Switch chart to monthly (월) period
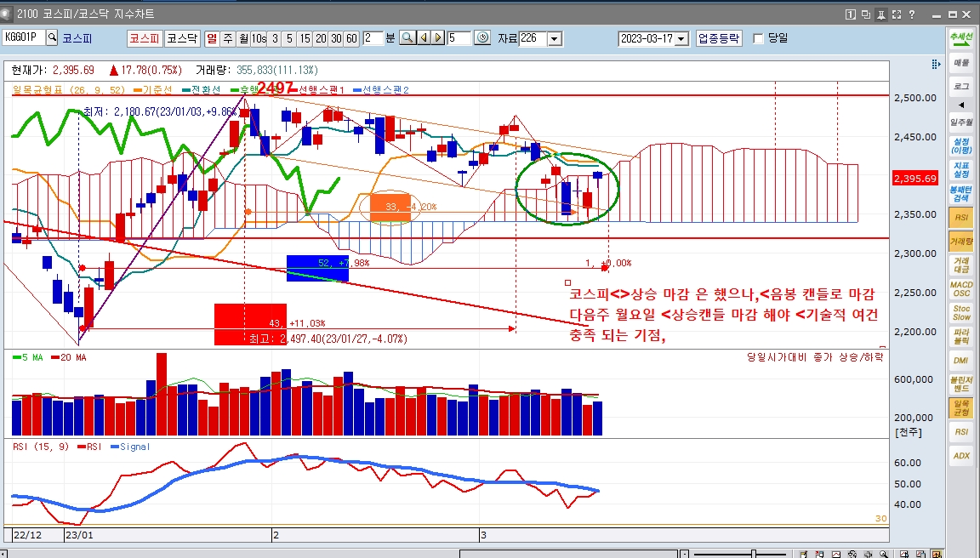 (x=243, y=38)
